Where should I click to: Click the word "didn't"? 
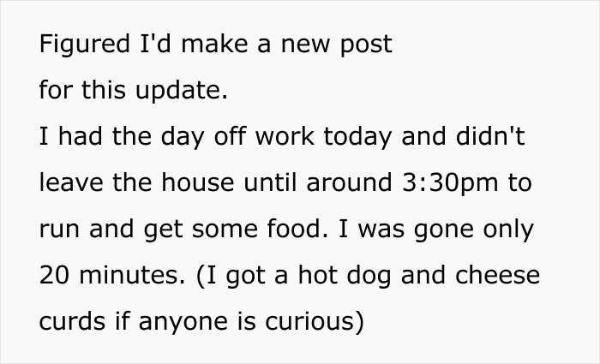(490, 136)
